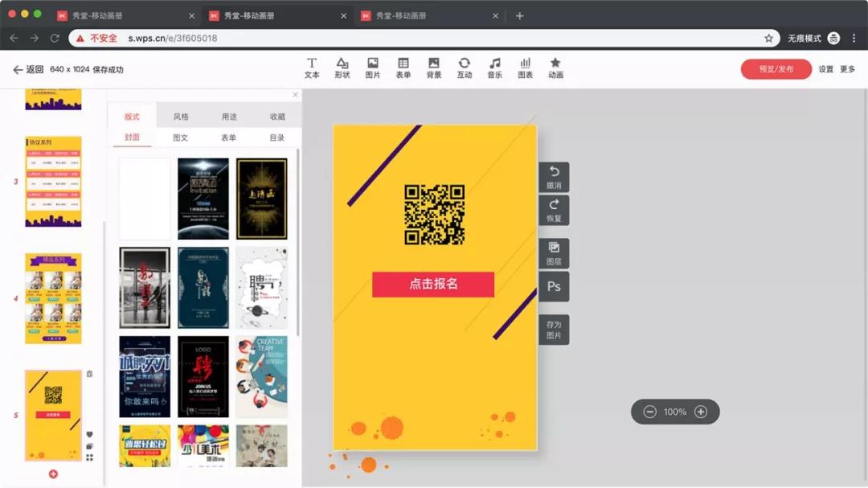868x488 pixels.
Task: Bookmark page with star icon
Action: click(x=768, y=39)
